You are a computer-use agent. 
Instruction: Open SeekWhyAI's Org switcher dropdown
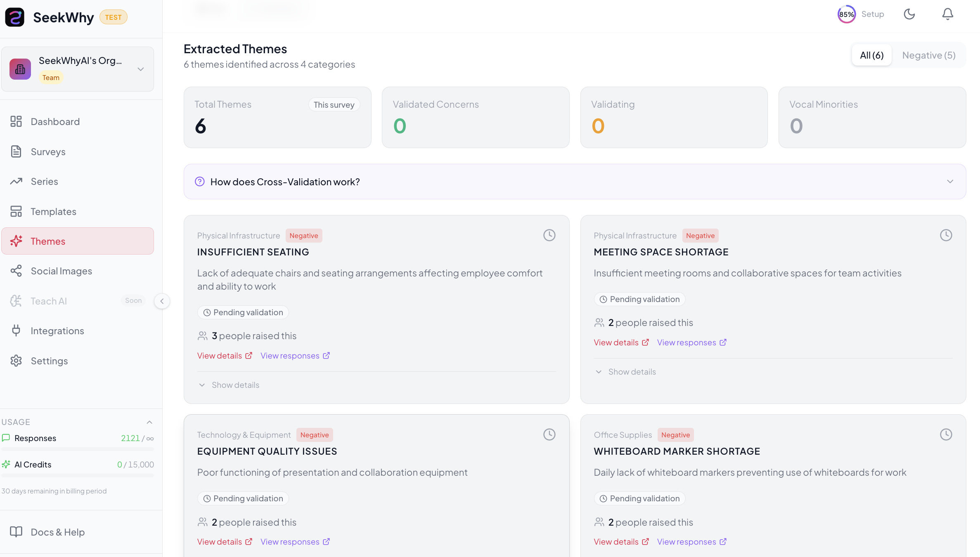click(140, 69)
